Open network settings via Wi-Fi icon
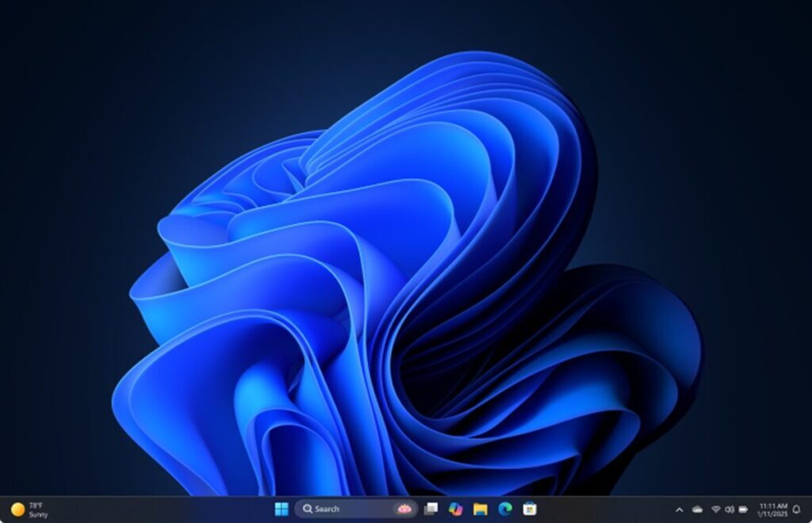812x523 pixels. (716, 510)
